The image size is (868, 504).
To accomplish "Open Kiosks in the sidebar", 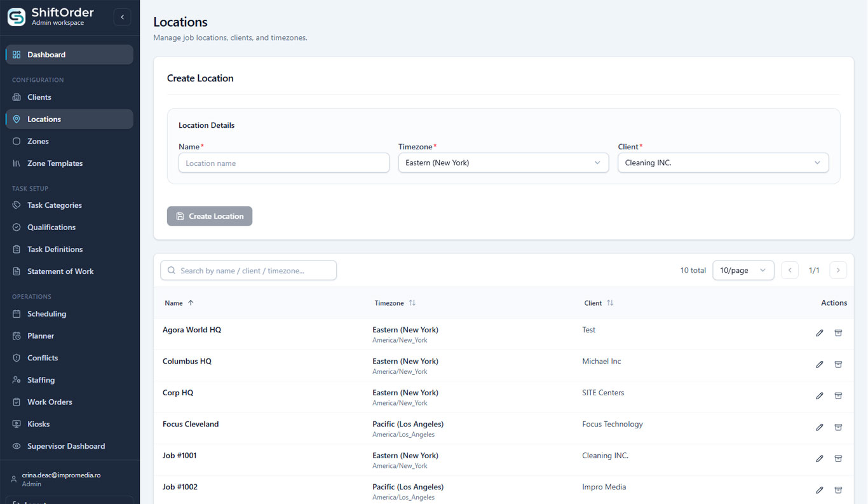I will point(69,424).
